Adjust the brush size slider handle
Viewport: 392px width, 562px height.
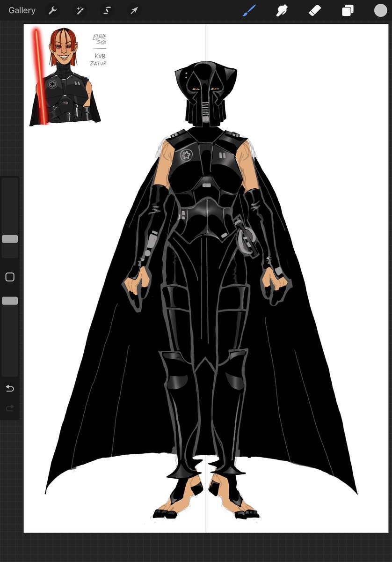[x=10, y=239]
